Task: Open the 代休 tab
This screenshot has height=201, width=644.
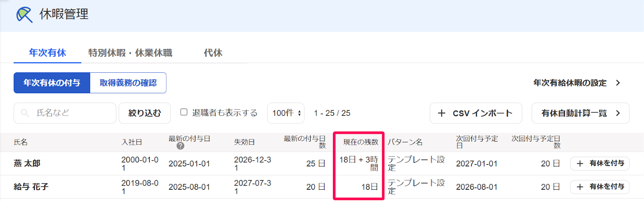Action: pyautogui.click(x=213, y=53)
